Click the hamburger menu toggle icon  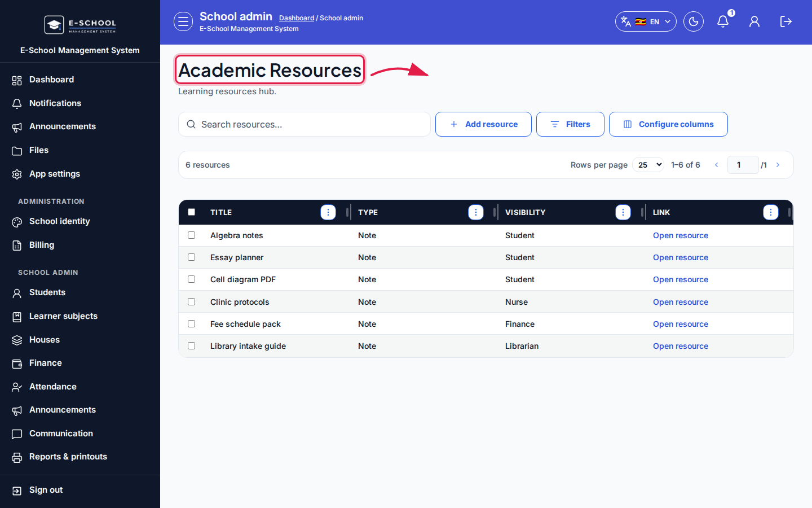183,21
